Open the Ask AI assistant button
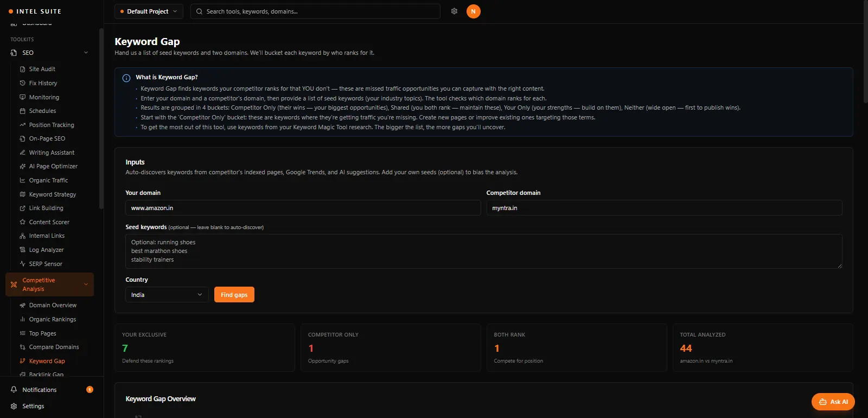 [x=833, y=402]
